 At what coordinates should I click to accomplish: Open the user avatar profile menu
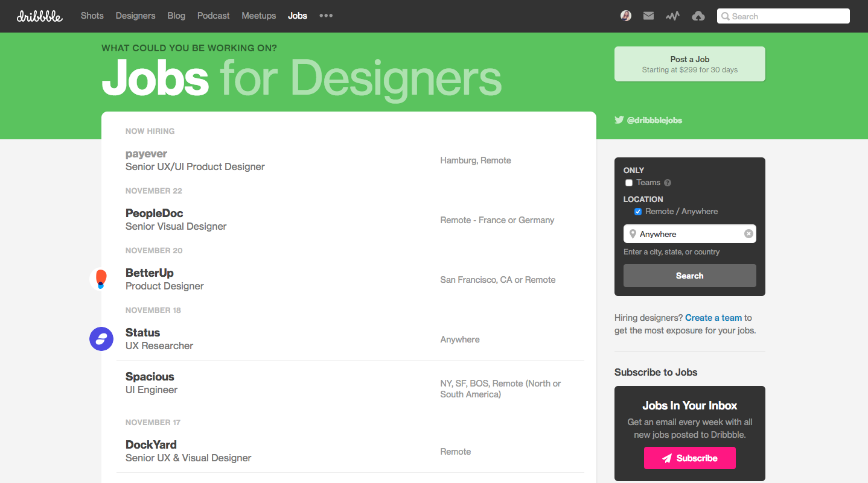pyautogui.click(x=626, y=16)
